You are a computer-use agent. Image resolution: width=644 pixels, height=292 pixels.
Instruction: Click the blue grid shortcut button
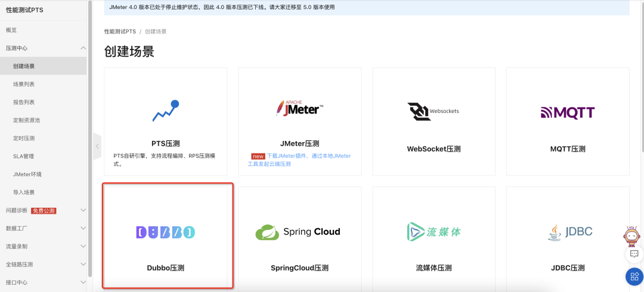pos(634,276)
